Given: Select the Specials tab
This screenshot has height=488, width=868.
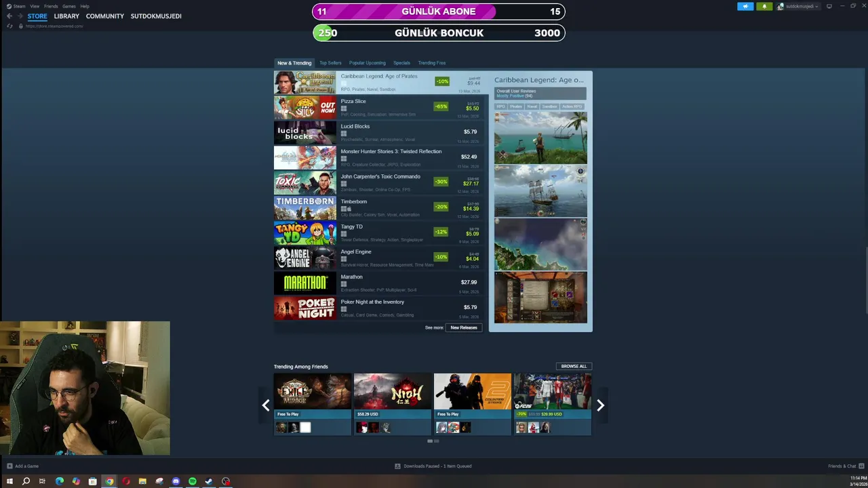Looking at the screenshot, I should [401, 63].
